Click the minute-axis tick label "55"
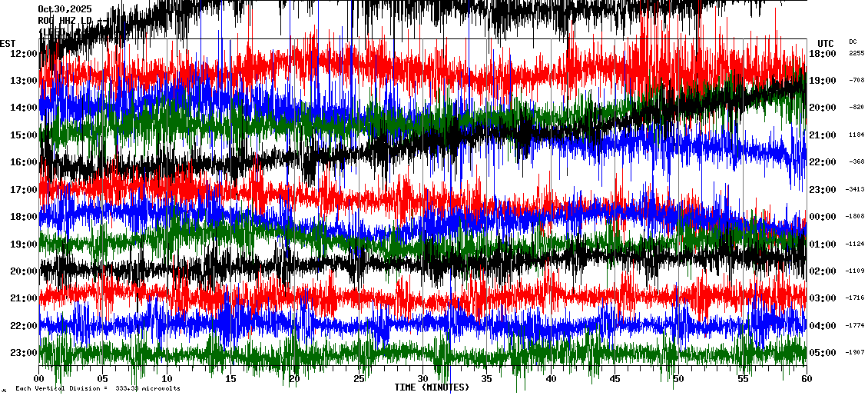Image resolution: width=868 pixels, height=399 pixels. coord(743,379)
